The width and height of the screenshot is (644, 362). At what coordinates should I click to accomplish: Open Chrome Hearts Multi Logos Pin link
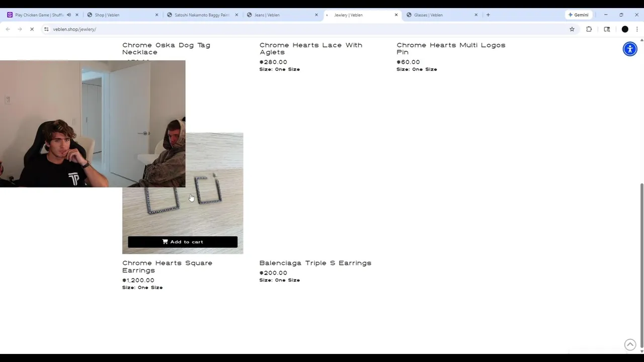[451, 49]
